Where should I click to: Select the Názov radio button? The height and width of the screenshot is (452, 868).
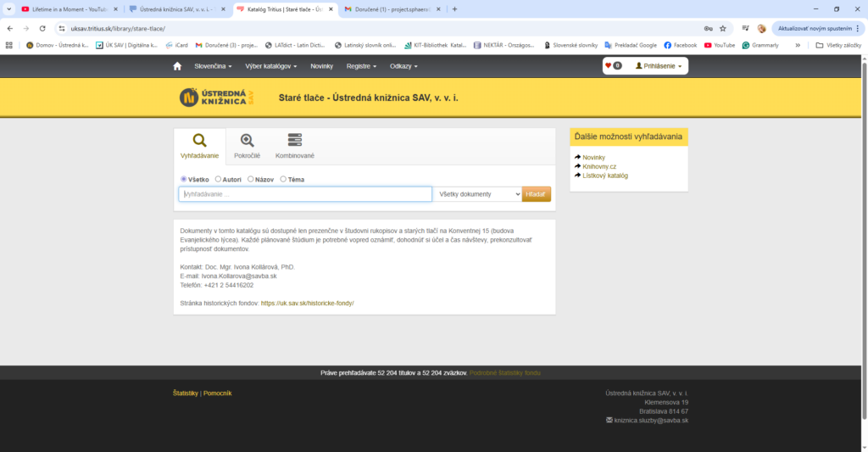click(251, 179)
